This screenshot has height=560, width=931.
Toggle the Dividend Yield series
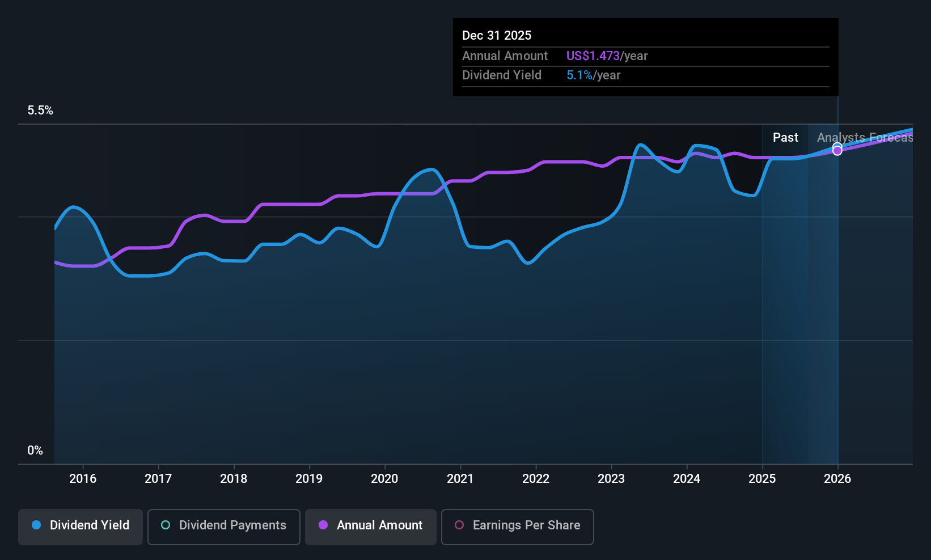click(81, 527)
